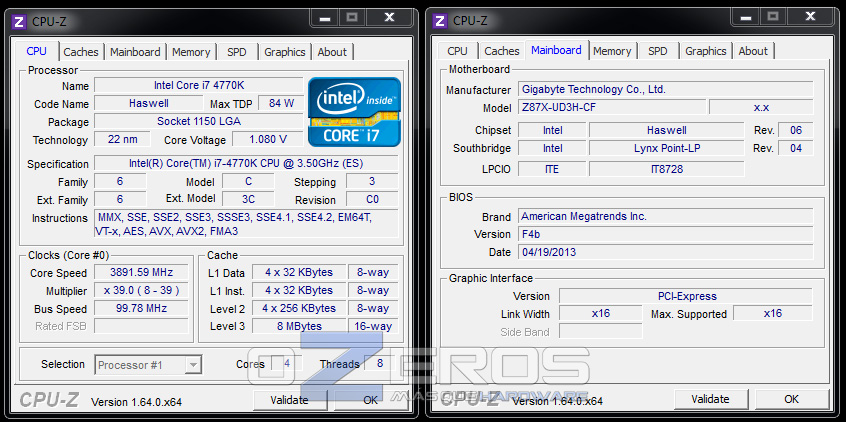
Task: Click the Bus Speed value 99.78 MHz
Action: click(141, 308)
